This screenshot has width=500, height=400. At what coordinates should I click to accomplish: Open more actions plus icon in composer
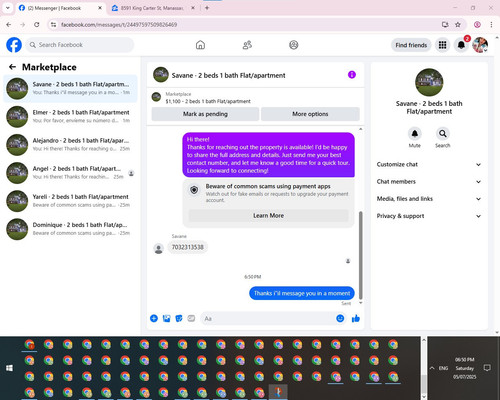click(154, 318)
